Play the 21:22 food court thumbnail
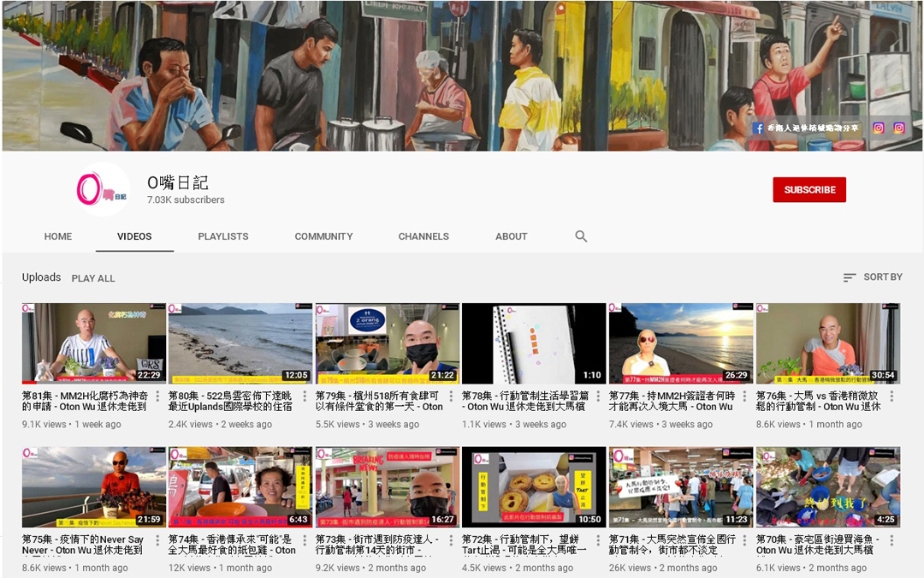The image size is (924, 578). tap(388, 343)
